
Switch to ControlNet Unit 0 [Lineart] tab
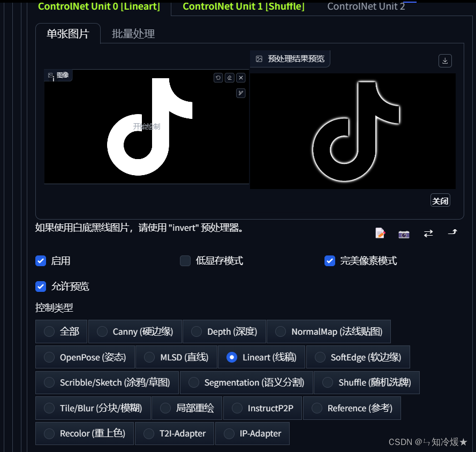[99, 6]
